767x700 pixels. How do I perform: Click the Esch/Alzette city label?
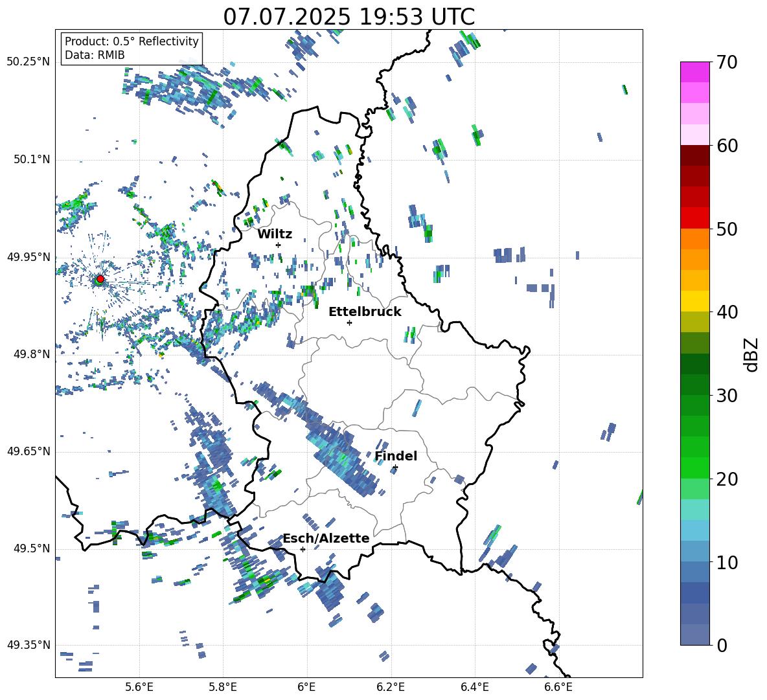coord(326,538)
